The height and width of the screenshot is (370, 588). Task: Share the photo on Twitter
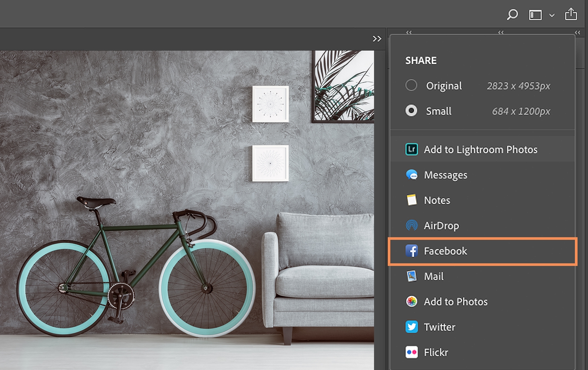(439, 327)
